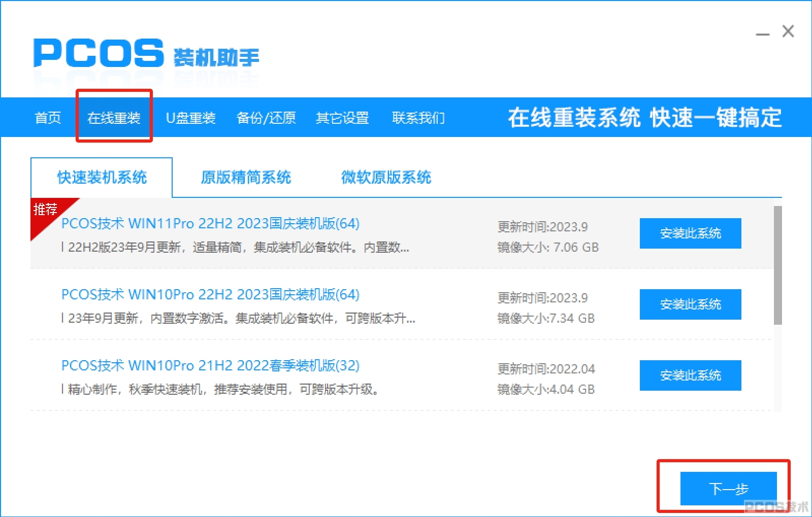Close the PCOS window
The image size is (812, 517).
click(x=788, y=31)
